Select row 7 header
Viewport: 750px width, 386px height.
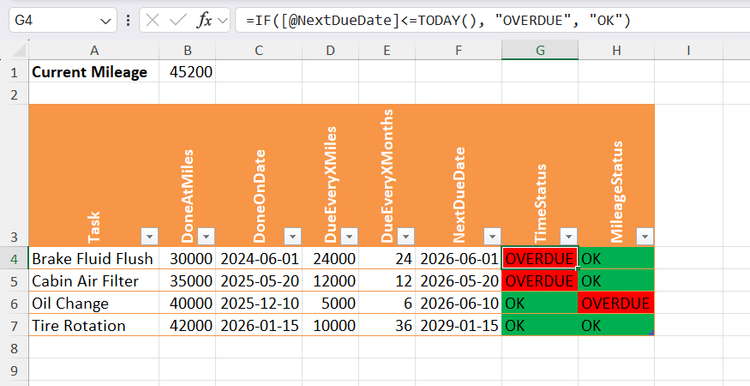point(14,326)
